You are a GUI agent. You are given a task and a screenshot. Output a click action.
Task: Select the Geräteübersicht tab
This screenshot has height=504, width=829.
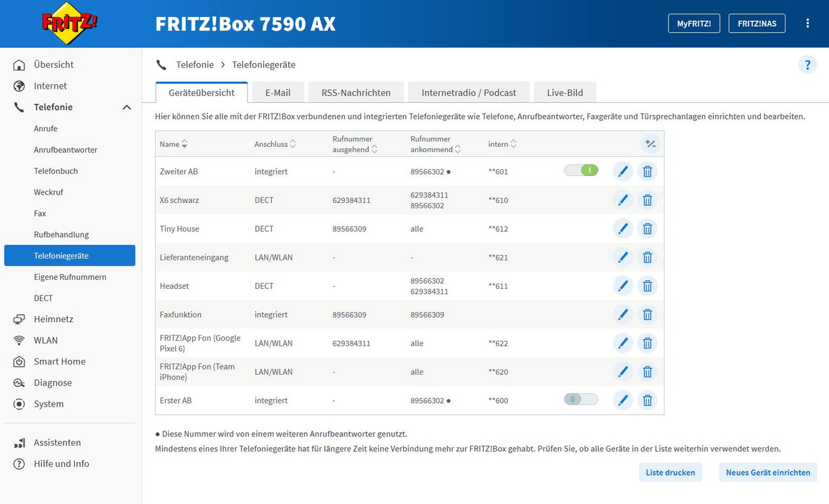tap(202, 93)
